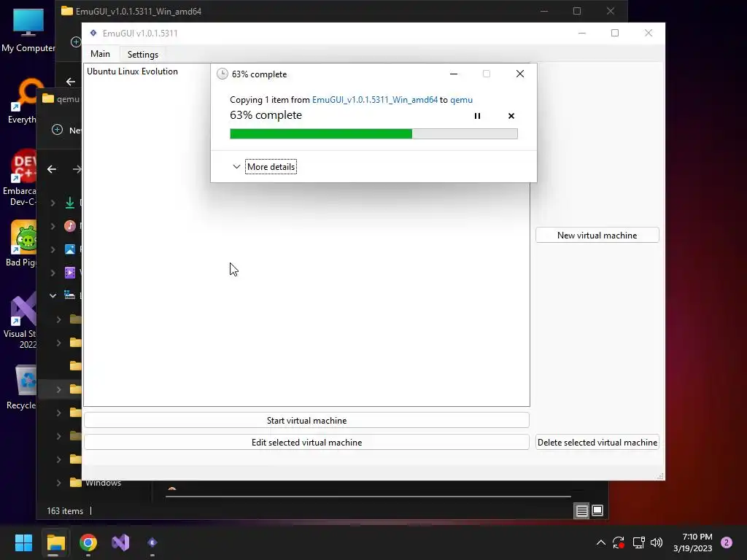747x560 pixels.
Task: Expand Downloads item in Explorer sidebar
Action: [x=53, y=203]
